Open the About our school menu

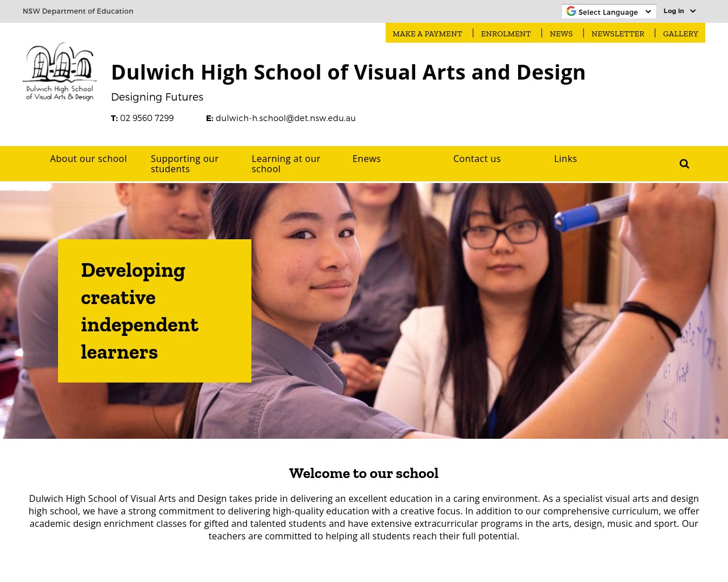tap(88, 159)
